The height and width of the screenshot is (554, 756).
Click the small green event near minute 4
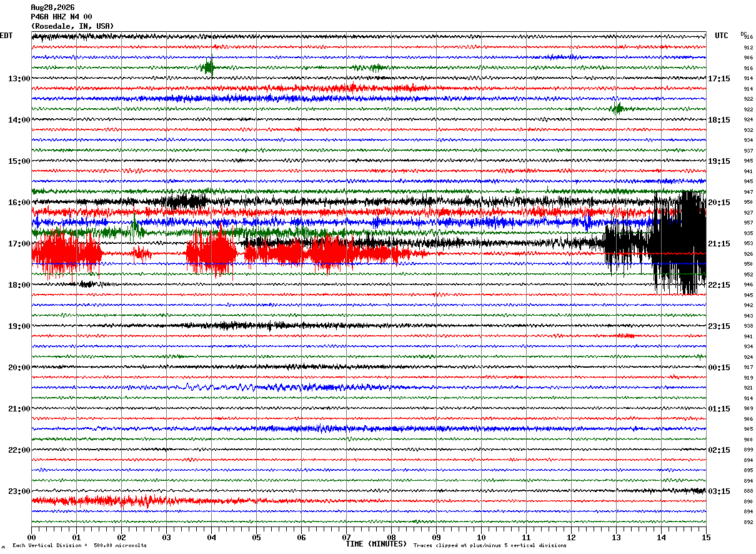pyautogui.click(x=209, y=67)
